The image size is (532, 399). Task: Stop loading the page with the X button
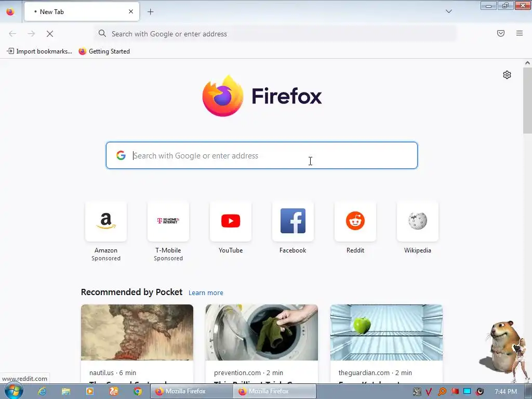click(50, 34)
